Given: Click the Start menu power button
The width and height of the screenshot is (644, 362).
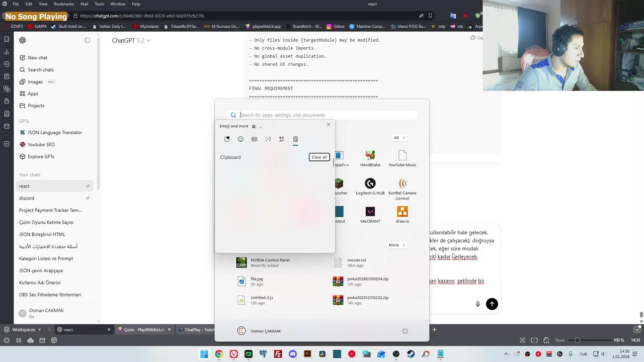Looking at the screenshot, I should click(405, 331).
